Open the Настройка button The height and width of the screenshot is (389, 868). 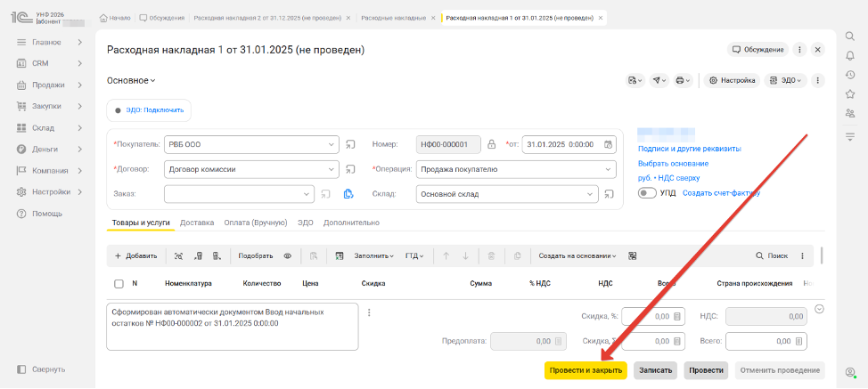click(x=732, y=80)
